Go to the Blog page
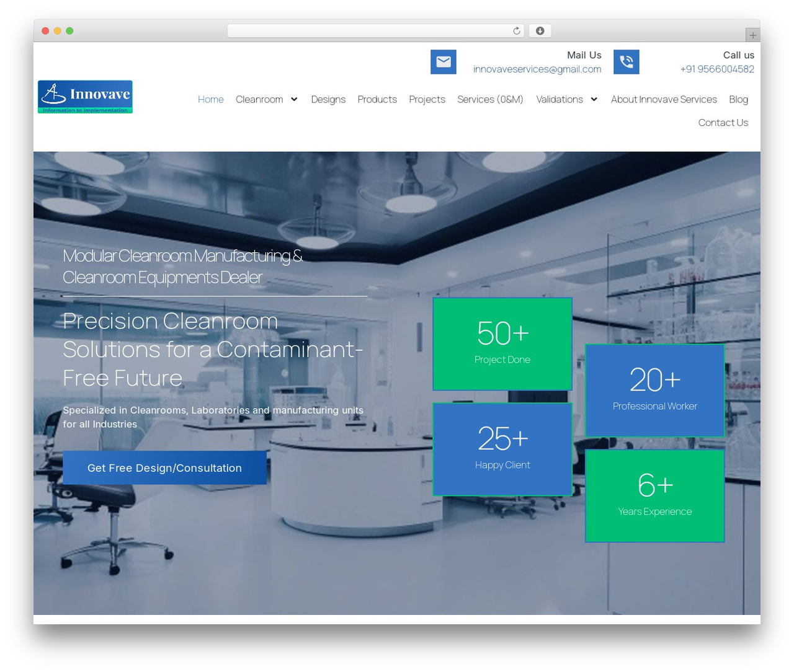Image resolution: width=794 pixels, height=672 pixels. coord(738,99)
